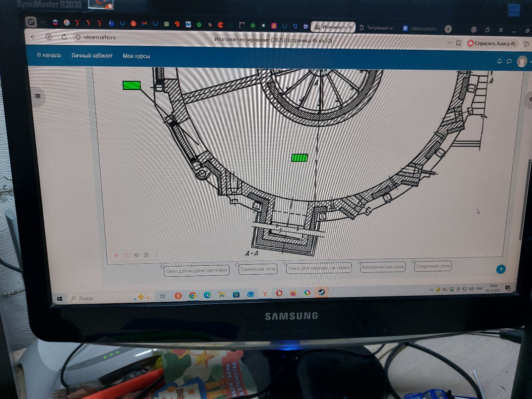The width and height of the screenshot is (532, 399).
Task: Expand the tab group dropdown arrow
Action: click(43, 22)
